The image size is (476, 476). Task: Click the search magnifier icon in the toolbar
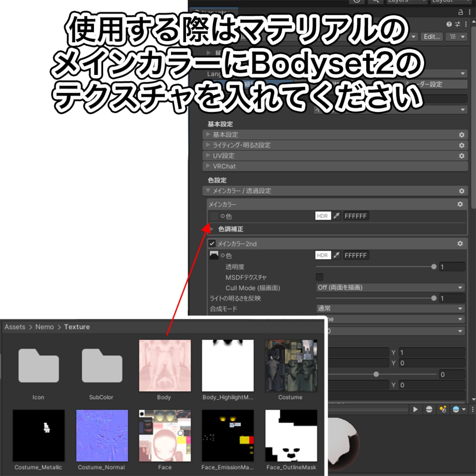375,2
